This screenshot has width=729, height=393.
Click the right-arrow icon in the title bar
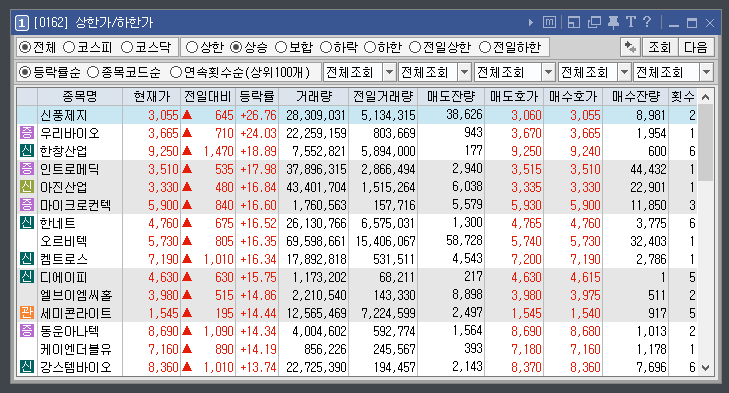click(x=531, y=22)
